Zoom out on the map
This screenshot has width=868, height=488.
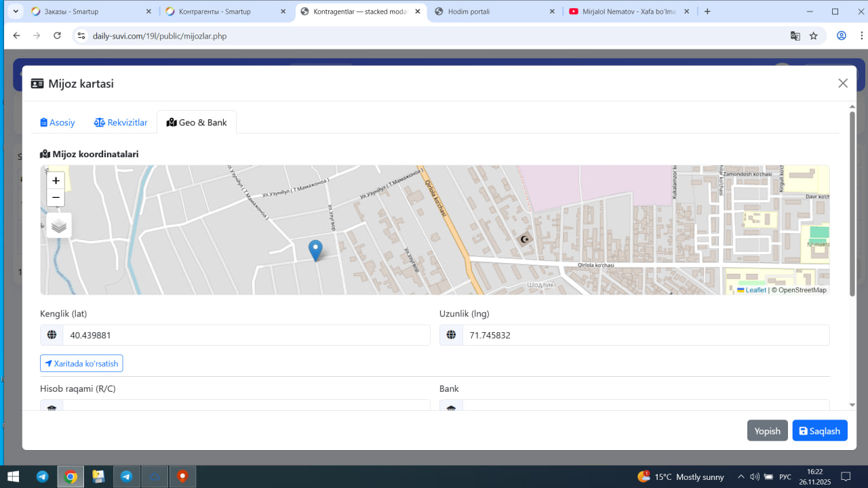pyautogui.click(x=56, y=198)
